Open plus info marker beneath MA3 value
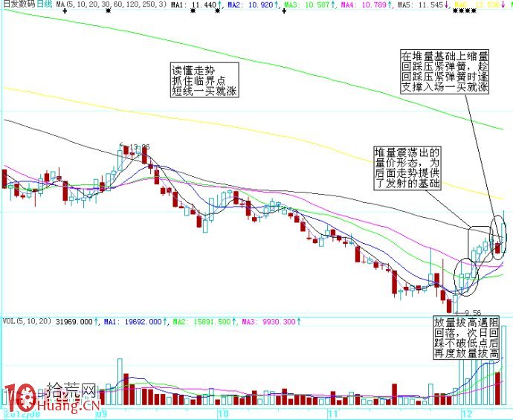The width and height of the screenshot is (513, 420). tap(284, 11)
